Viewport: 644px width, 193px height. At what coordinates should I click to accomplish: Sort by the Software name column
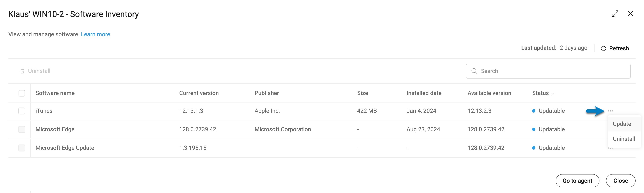coord(55,93)
